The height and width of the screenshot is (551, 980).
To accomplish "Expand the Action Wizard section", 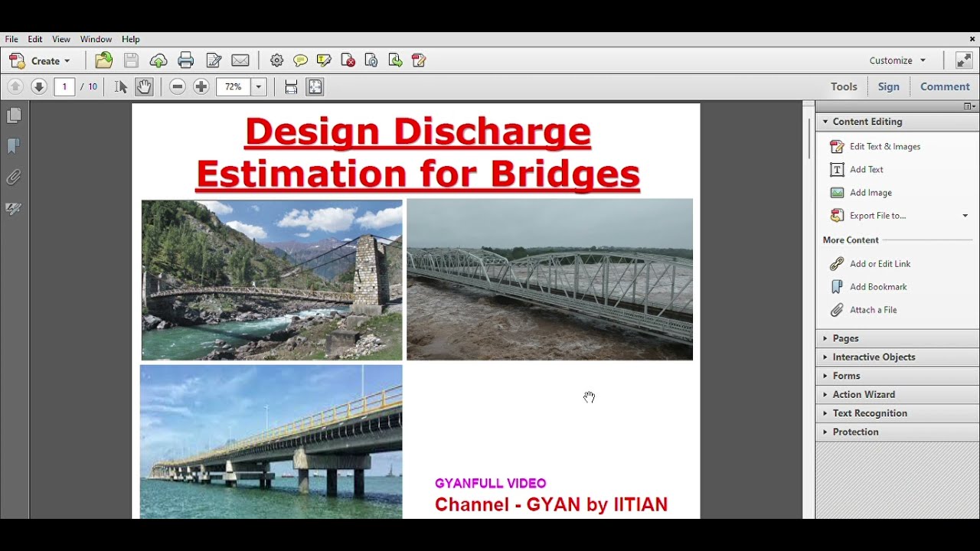I will click(897, 394).
